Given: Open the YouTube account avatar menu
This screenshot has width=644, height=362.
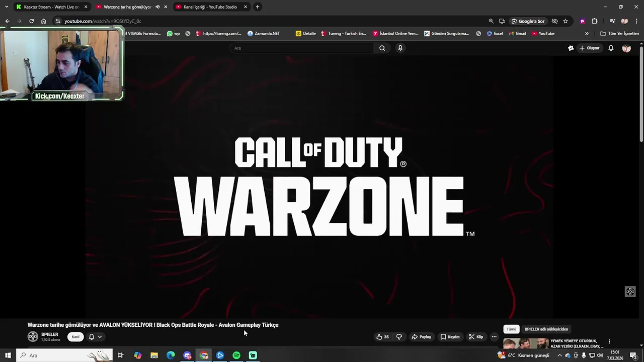Looking at the screenshot, I should pos(626,48).
